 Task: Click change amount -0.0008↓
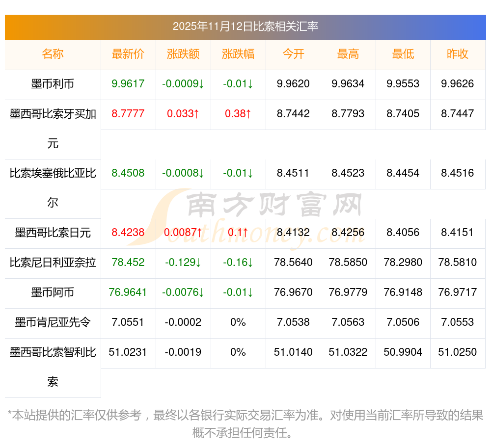(183, 173)
